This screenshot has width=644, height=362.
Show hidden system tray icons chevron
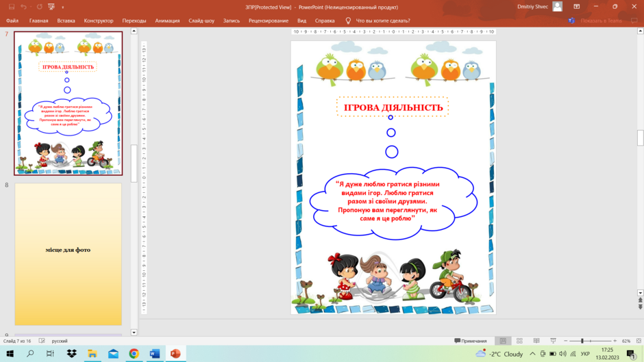532,354
